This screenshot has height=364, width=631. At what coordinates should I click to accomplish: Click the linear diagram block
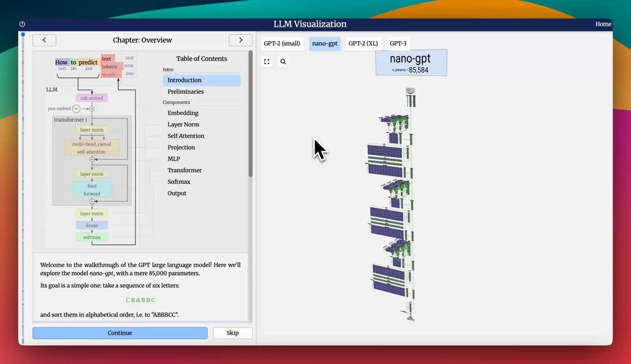tap(92, 225)
